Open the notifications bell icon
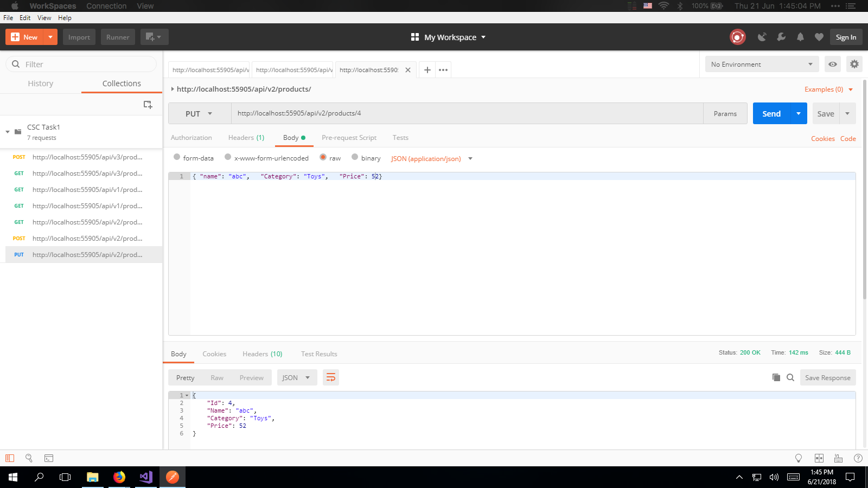The width and height of the screenshot is (868, 488). [800, 37]
